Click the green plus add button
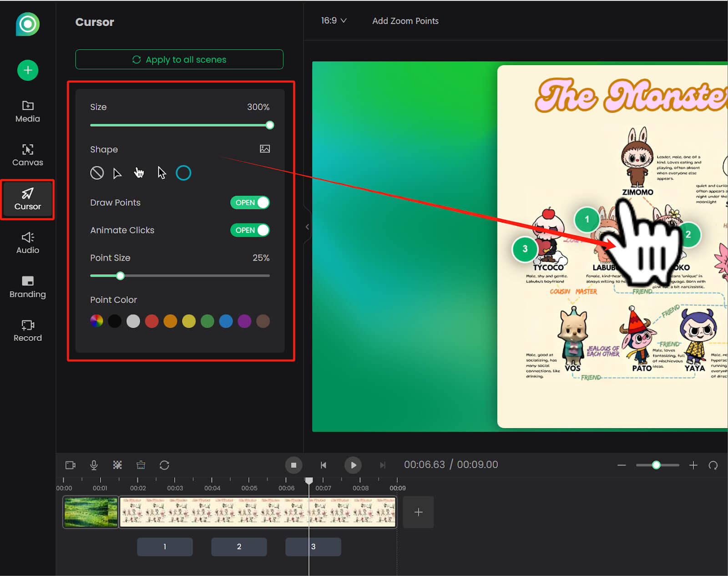 coord(28,70)
